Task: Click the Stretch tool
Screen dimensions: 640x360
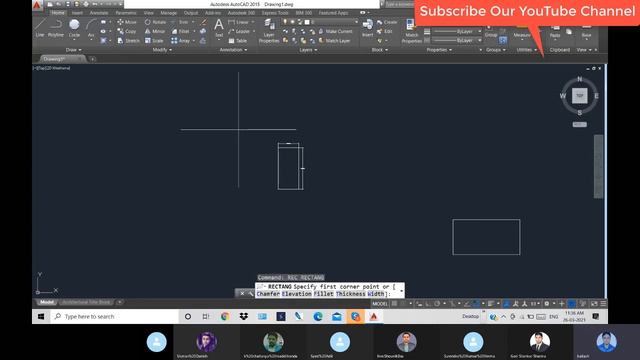Action: pyautogui.click(x=129, y=41)
